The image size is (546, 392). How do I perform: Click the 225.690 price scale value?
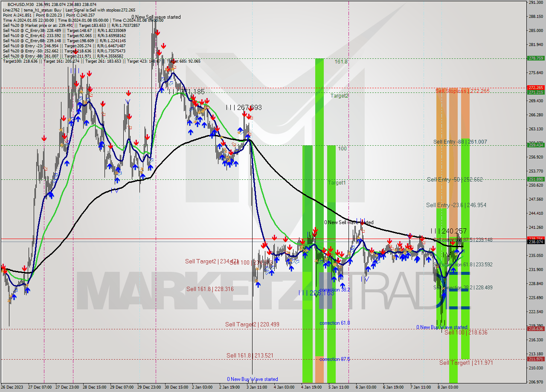click(x=536, y=297)
